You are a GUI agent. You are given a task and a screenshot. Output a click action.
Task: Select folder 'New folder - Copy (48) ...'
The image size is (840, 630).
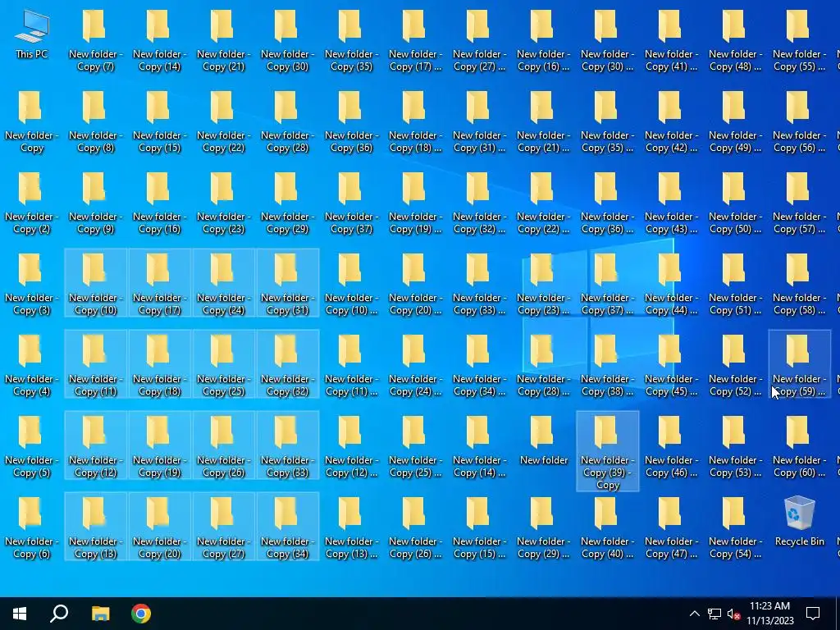click(735, 41)
